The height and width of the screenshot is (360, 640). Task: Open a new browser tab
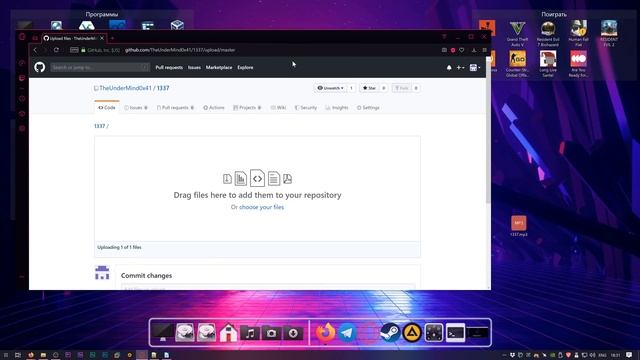112,38
